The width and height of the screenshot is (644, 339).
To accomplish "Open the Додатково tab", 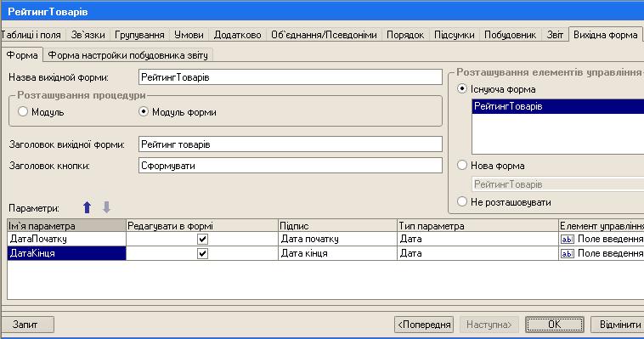I will pyautogui.click(x=237, y=35).
